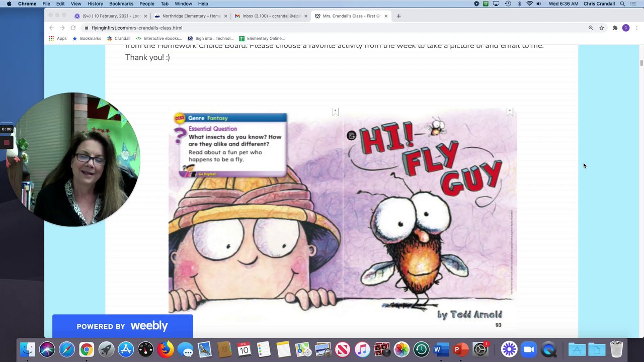Screen dimensions: 644x362
Task: Launch Firefox from the Dock
Action: 166,349
